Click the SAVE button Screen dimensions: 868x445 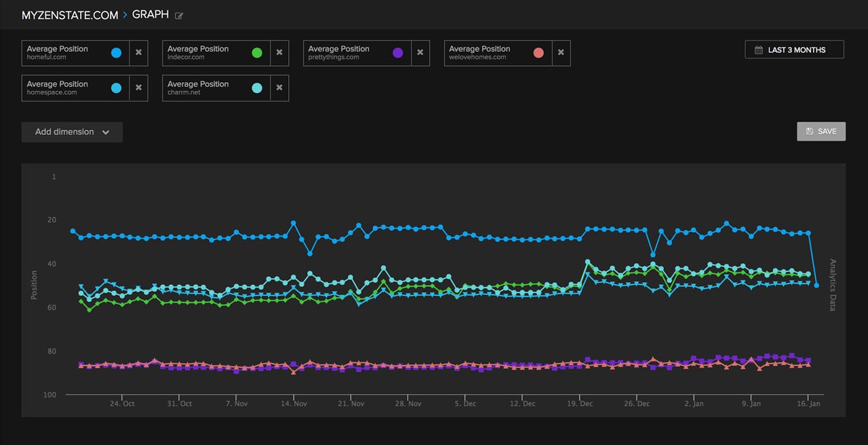pos(821,131)
